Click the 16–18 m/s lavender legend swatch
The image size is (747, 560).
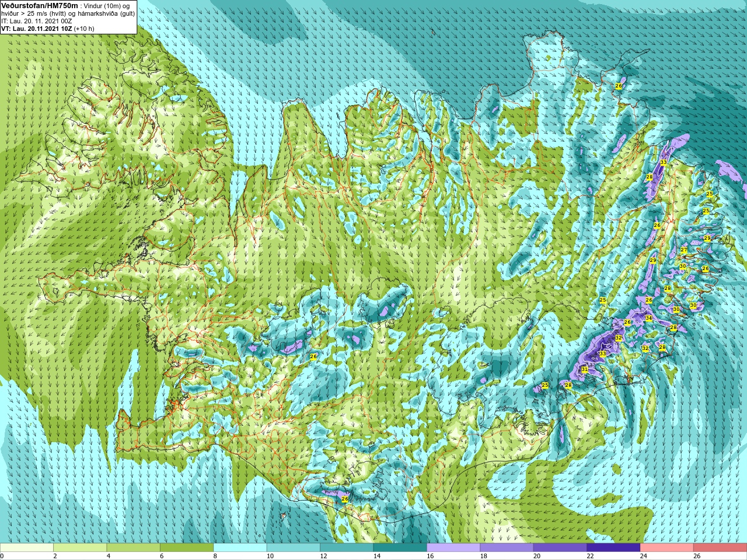click(453, 548)
